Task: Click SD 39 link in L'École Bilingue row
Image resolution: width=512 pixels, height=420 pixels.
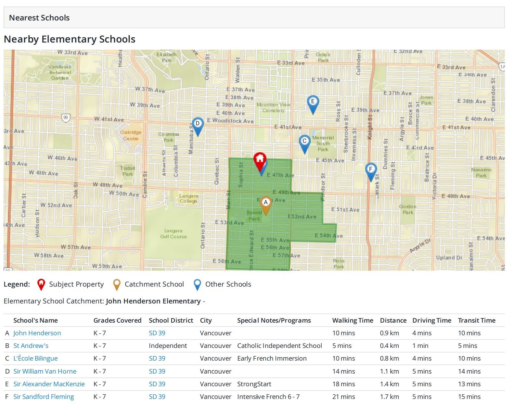Action: coord(157,358)
